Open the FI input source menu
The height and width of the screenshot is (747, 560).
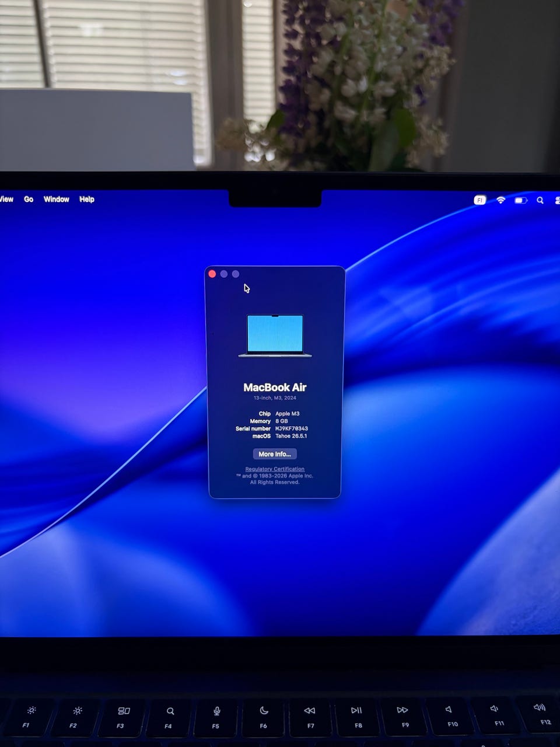coord(480,200)
